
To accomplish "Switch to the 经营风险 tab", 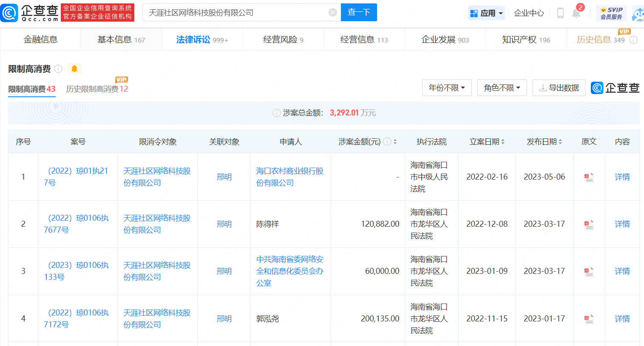I will (283, 40).
